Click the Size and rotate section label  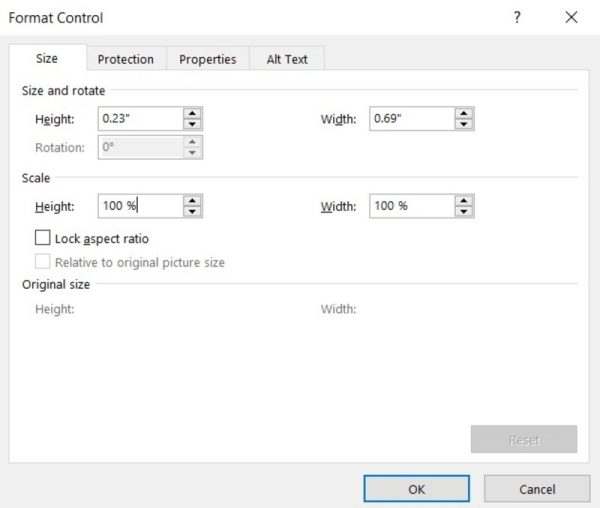click(x=64, y=91)
